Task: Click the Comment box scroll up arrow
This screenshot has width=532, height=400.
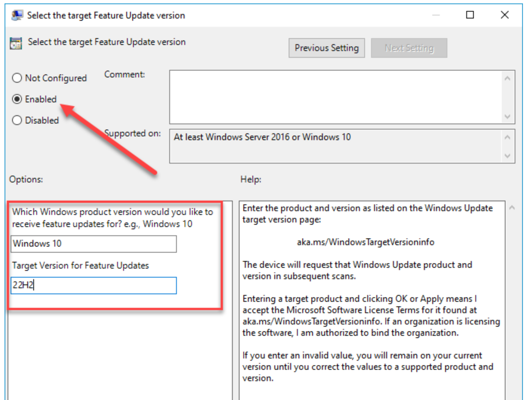Action: click(507, 78)
